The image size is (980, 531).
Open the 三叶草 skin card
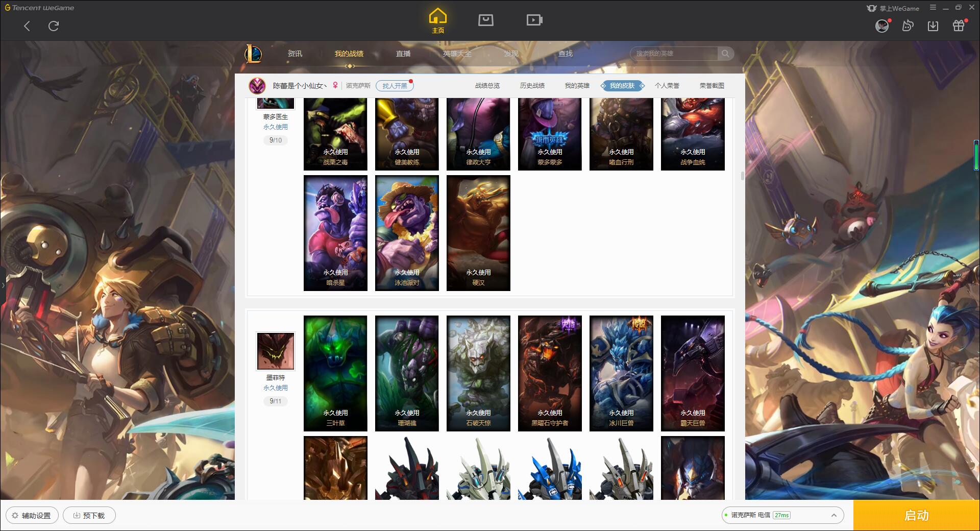tap(335, 373)
